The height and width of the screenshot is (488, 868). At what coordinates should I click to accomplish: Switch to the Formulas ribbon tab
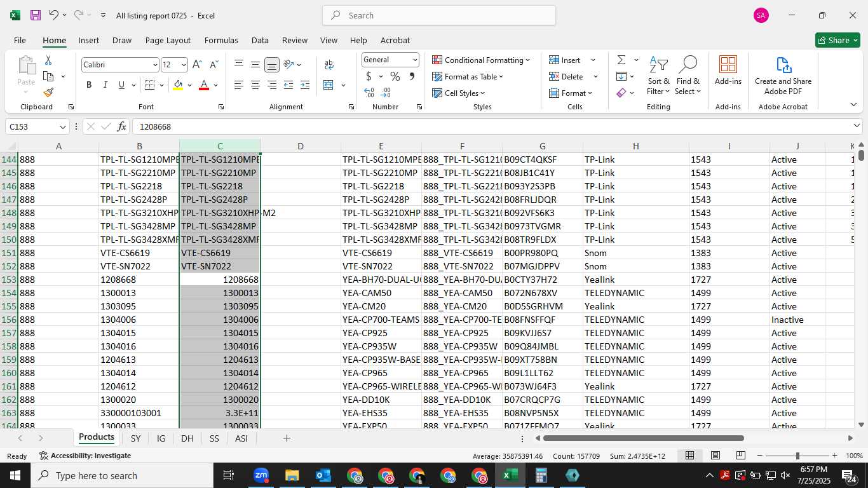221,40
